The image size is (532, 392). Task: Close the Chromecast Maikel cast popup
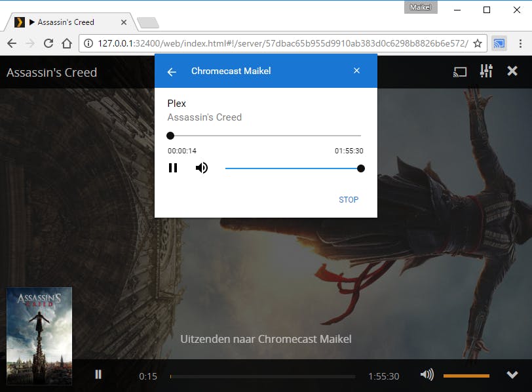[x=356, y=71]
